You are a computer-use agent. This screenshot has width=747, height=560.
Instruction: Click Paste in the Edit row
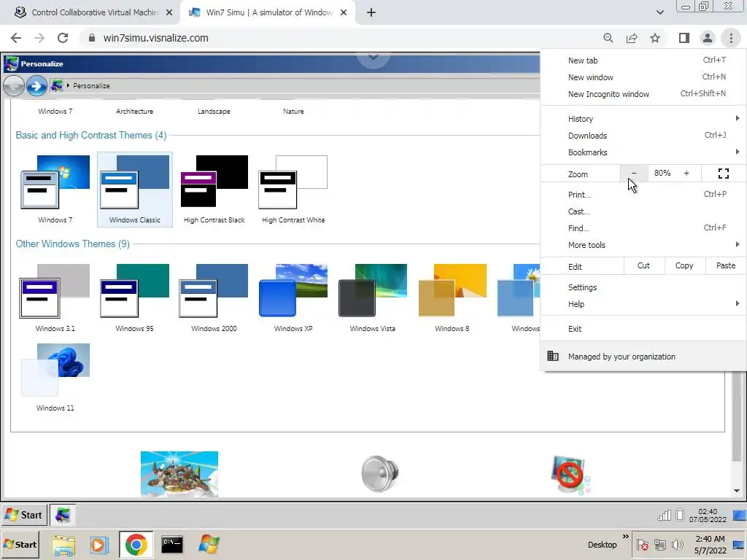coord(726,265)
